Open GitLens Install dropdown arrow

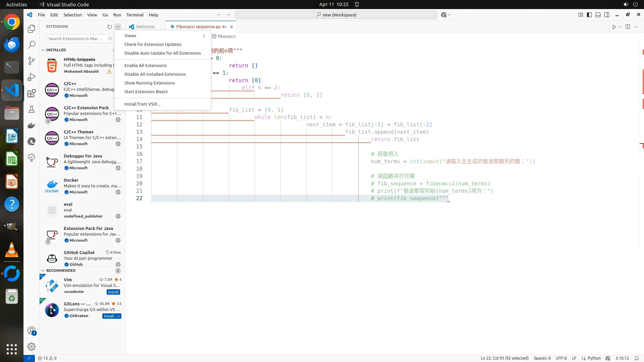[x=119, y=316]
